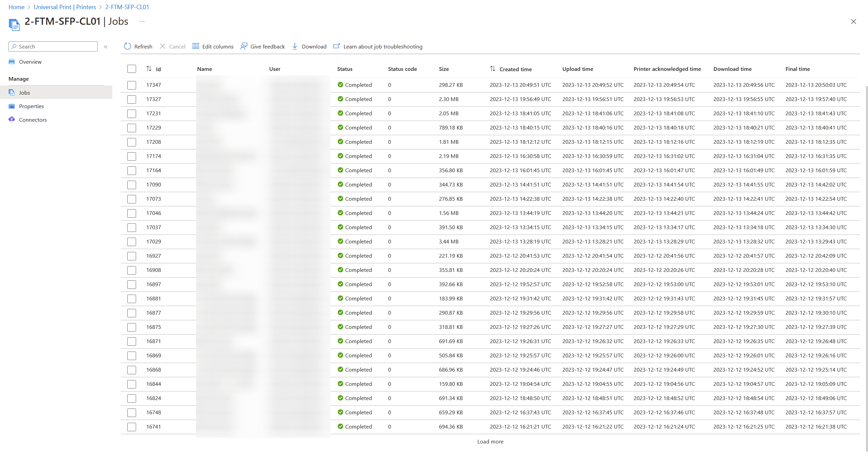Viewport: 868px width, 456px height.
Task: Click the Edit columns grid icon
Action: click(x=195, y=46)
